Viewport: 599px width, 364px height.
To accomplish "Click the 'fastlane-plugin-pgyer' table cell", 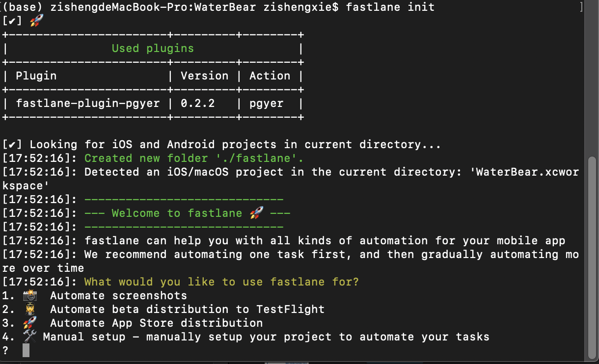I will [x=88, y=104].
